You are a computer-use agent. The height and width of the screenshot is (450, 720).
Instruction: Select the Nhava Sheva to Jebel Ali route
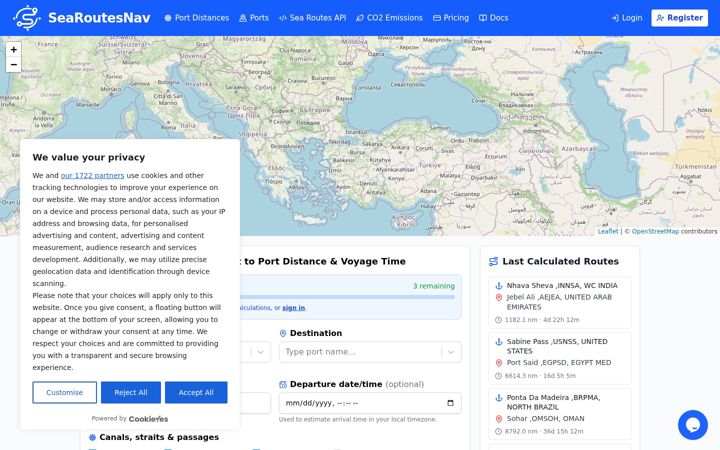560,303
